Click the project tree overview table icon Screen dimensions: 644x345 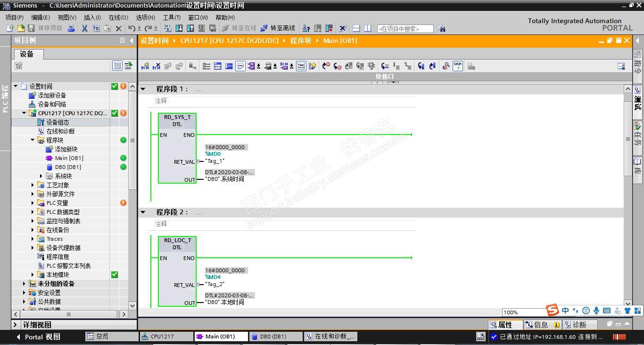point(117,66)
